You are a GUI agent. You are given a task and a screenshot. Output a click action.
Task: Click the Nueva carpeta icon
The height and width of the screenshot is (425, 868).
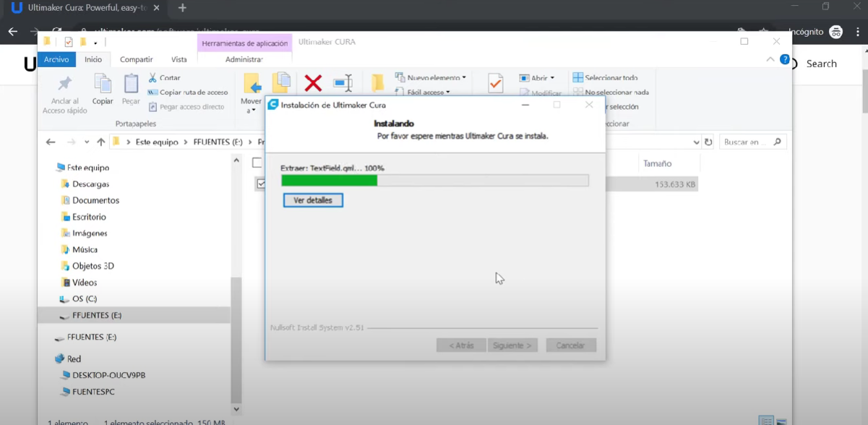pos(378,82)
